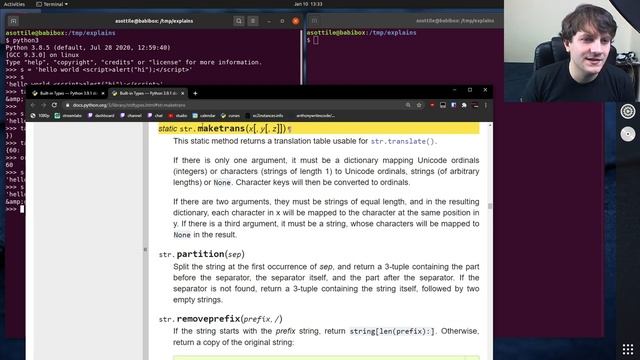Image resolution: width=640 pixels, height=360 pixels.
Task: Open the extensions puzzle icon
Action: pos(464,105)
